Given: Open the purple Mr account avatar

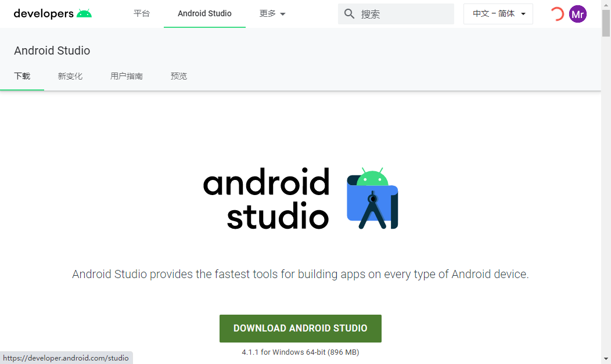Looking at the screenshot, I should click(x=577, y=14).
